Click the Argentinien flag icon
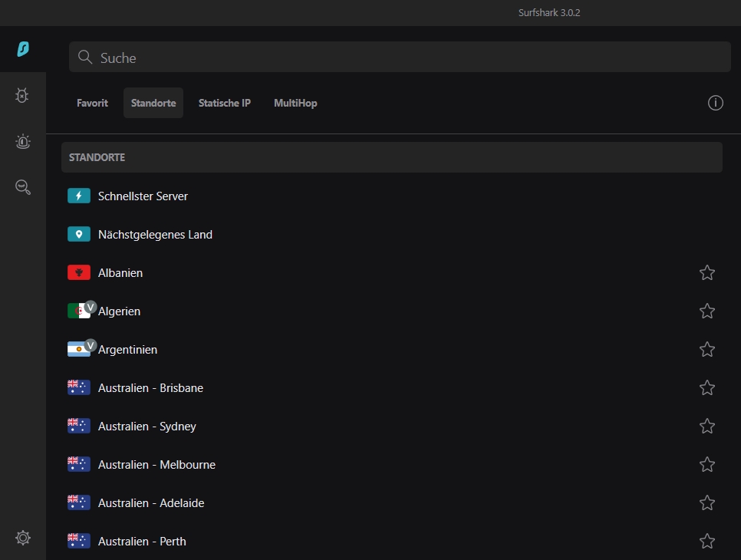This screenshot has height=560, width=741. 78,349
